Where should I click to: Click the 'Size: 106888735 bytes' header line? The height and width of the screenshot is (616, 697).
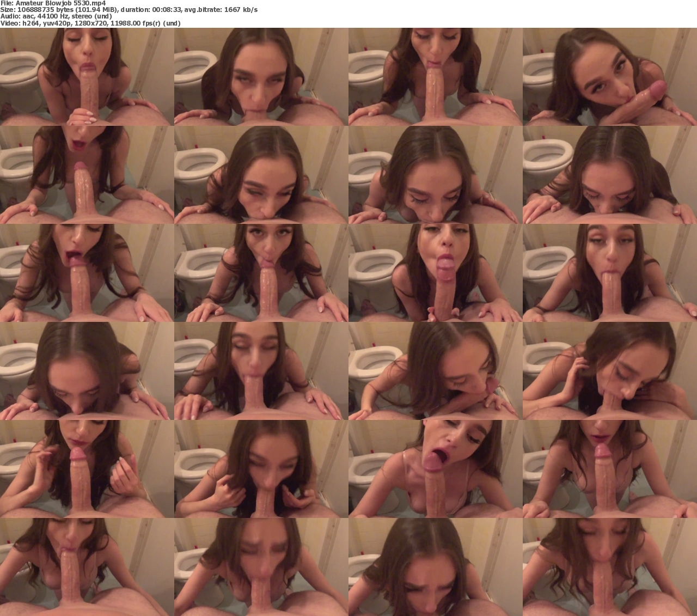[x=129, y=10]
